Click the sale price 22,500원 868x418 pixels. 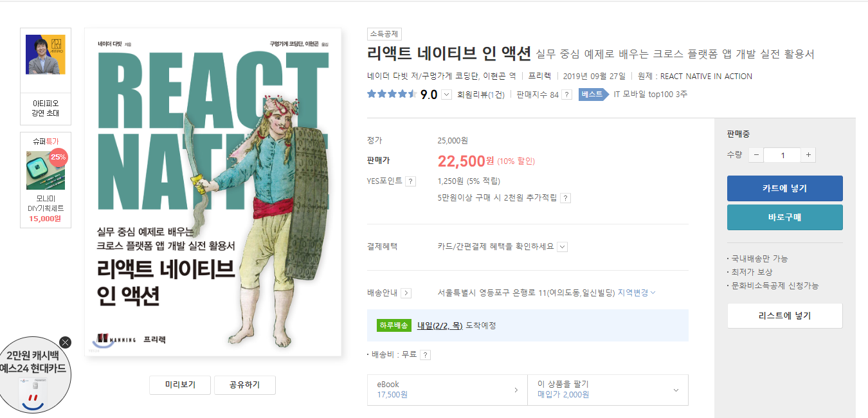(x=466, y=160)
